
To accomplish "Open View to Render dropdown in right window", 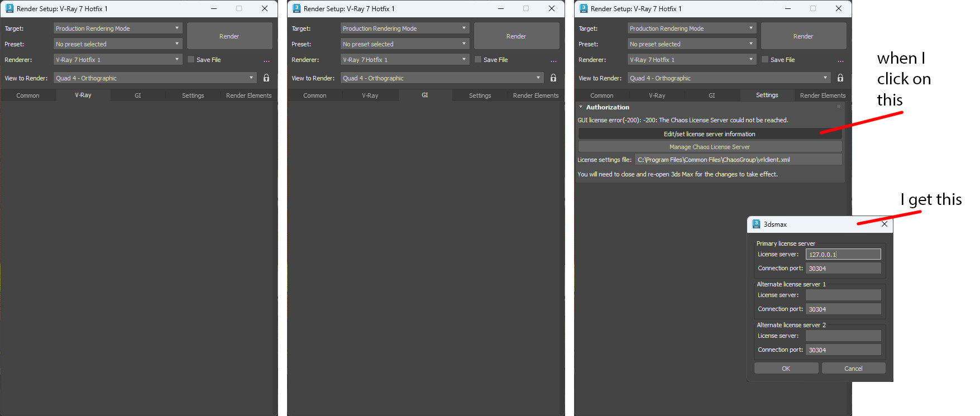I will (x=729, y=78).
